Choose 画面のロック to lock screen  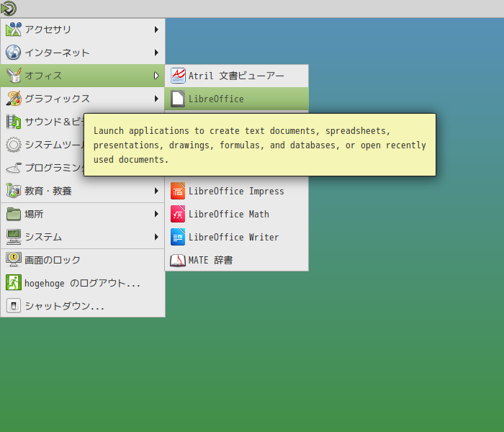[83, 260]
